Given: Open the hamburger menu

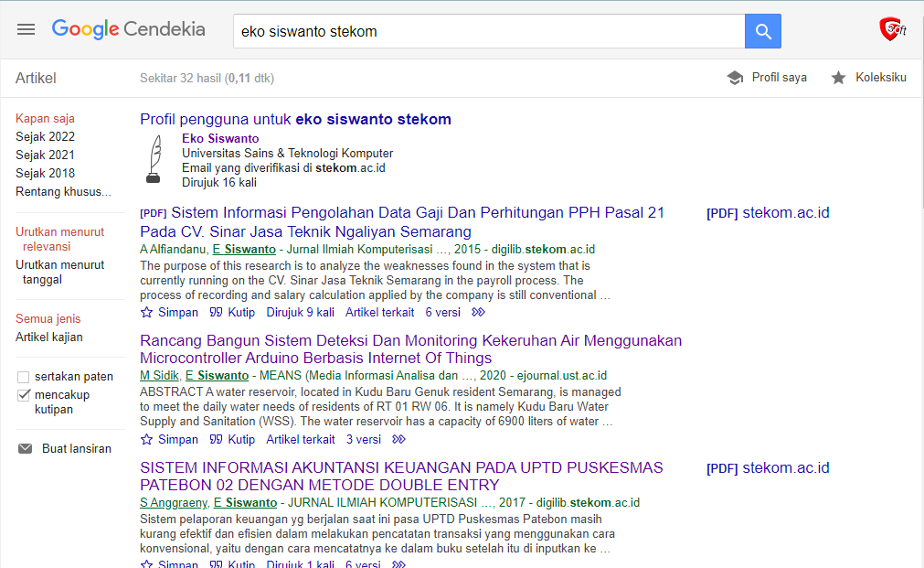Looking at the screenshot, I should click(26, 29).
